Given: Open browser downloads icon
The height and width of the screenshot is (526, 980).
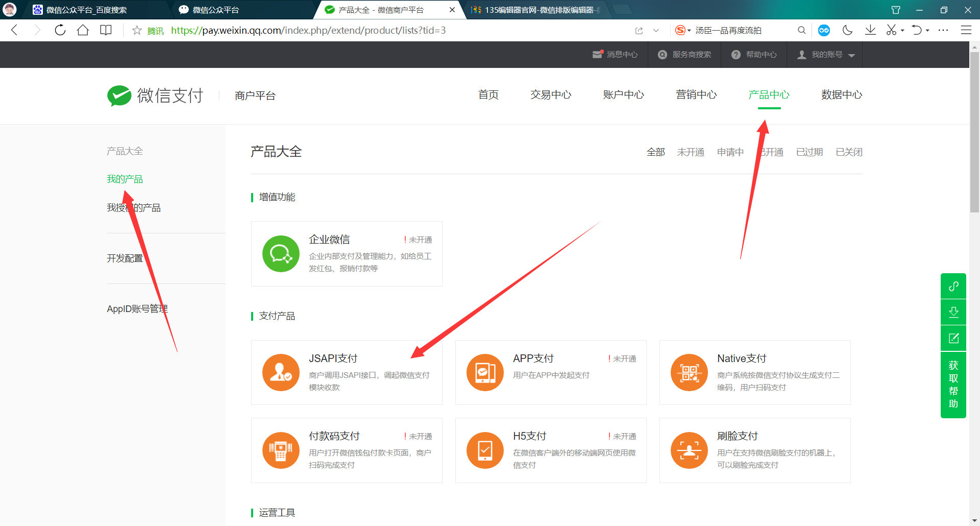Looking at the screenshot, I should point(871,30).
